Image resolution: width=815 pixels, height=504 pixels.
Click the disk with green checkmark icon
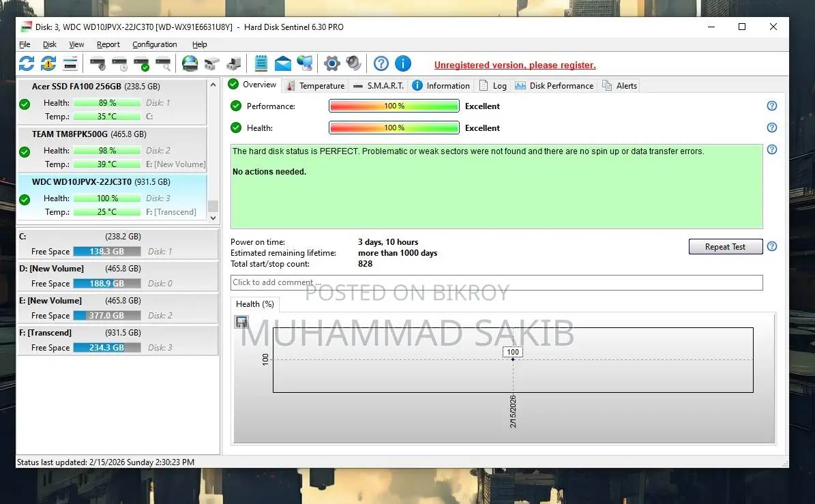(141, 64)
